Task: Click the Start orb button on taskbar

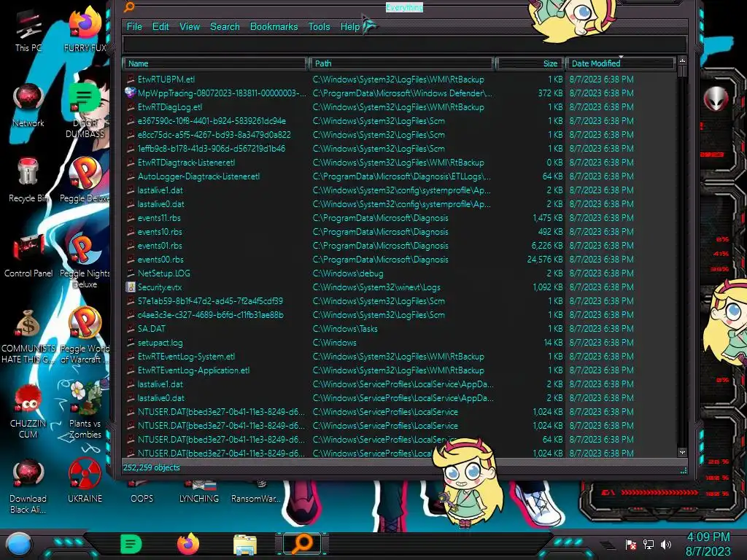Action: tap(18, 544)
